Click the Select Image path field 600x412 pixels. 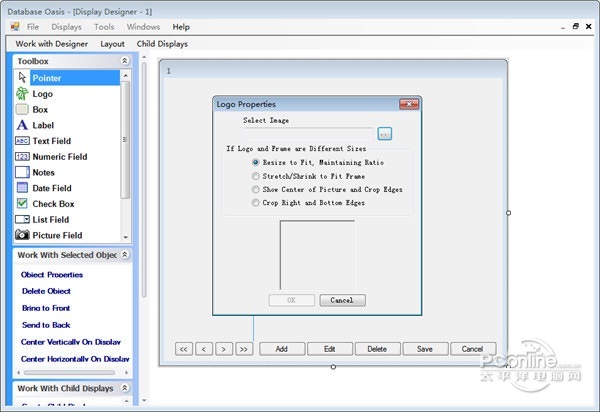(309, 134)
